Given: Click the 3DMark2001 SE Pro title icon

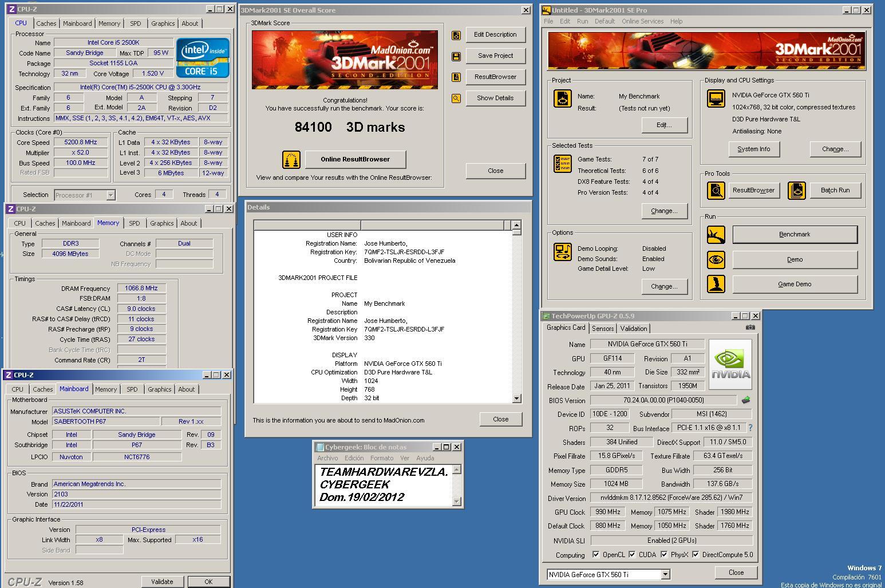Looking at the screenshot, I should pos(547,10).
